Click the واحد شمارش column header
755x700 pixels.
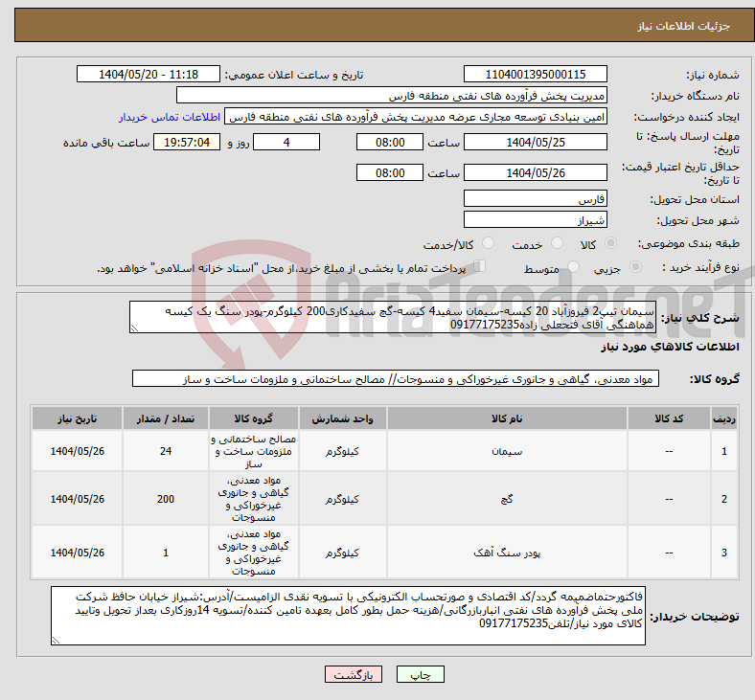point(342,418)
